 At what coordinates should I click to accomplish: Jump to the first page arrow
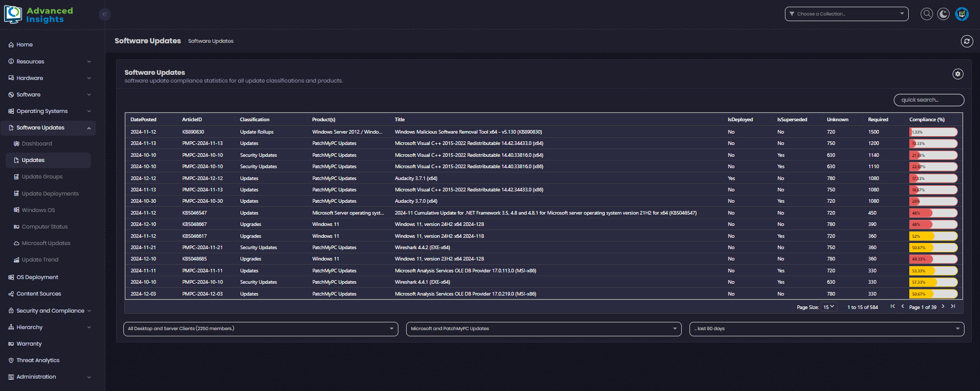[892, 306]
